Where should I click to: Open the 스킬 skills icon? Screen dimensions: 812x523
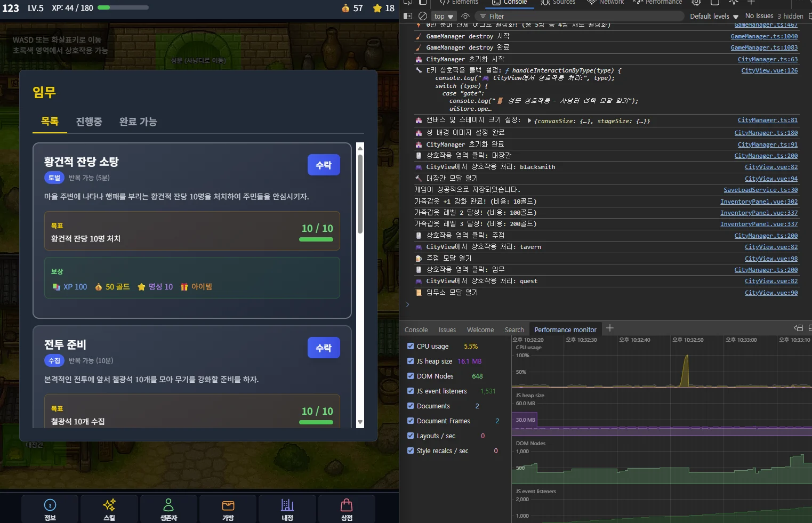click(x=109, y=505)
